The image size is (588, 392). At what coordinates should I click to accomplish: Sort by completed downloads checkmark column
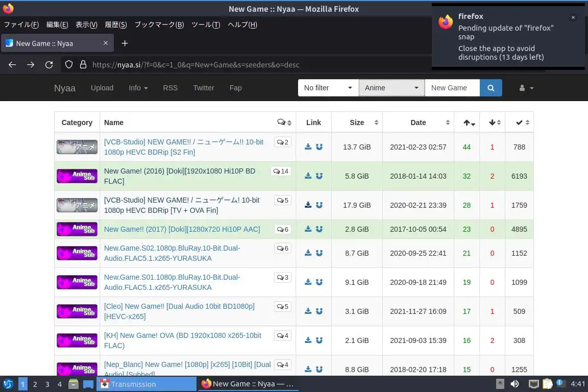click(x=520, y=122)
